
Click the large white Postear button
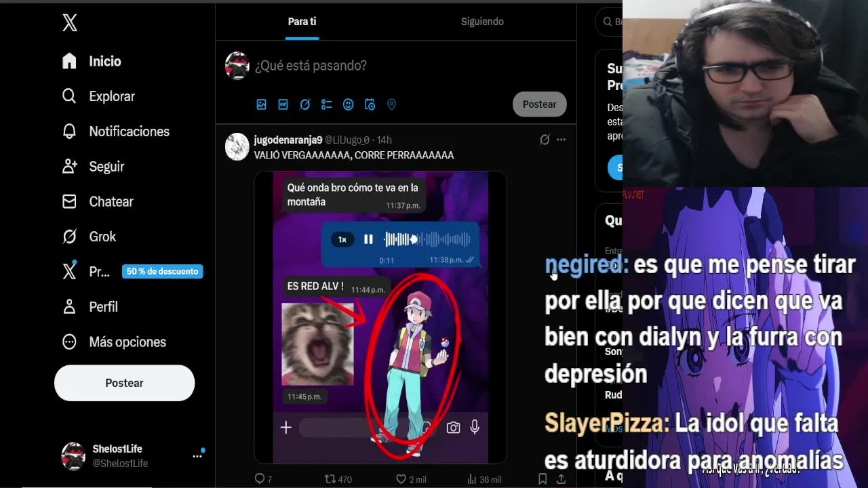(124, 383)
